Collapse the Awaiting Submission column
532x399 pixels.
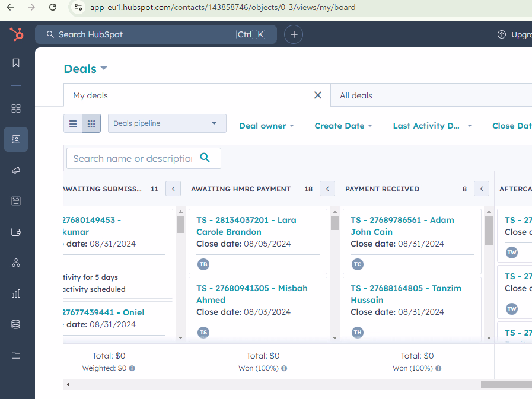tap(173, 189)
